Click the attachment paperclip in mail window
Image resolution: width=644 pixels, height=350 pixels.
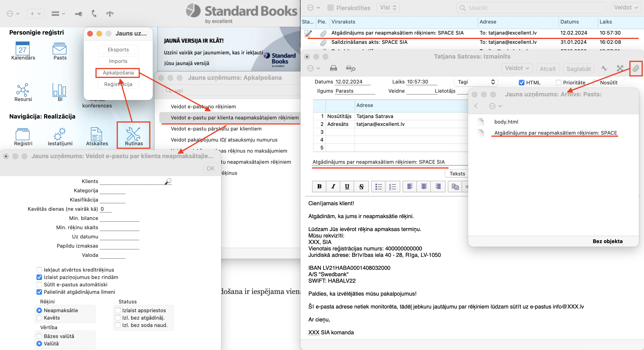click(635, 68)
